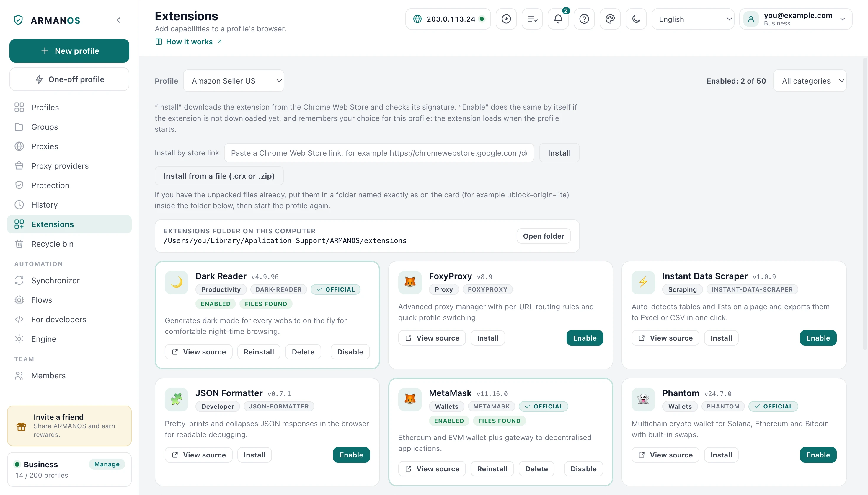Click Install from a file (.crx or .zip)

(x=219, y=176)
